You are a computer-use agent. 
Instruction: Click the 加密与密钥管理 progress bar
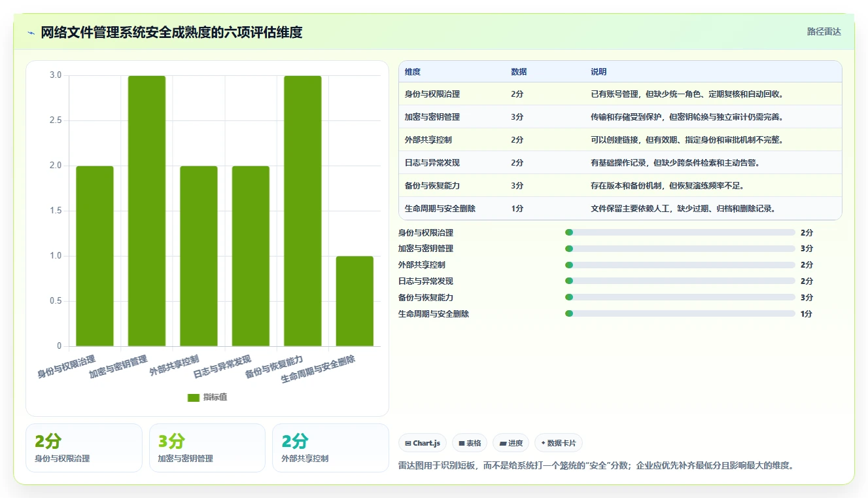680,249
